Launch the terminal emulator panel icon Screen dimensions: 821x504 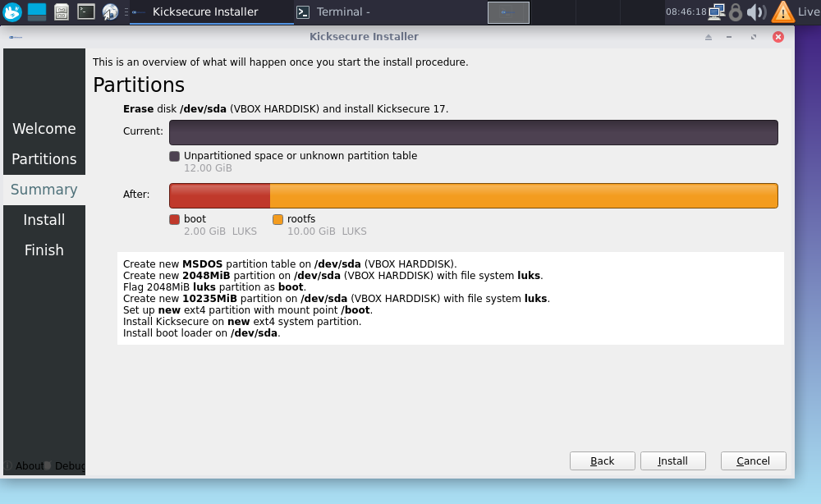[86, 11]
